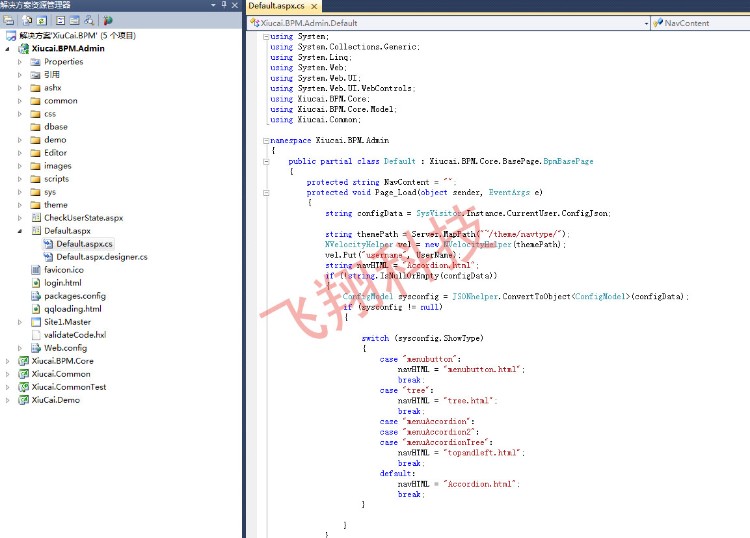Click the last Solution Explorer toolbar icon

(x=108, y=20)
